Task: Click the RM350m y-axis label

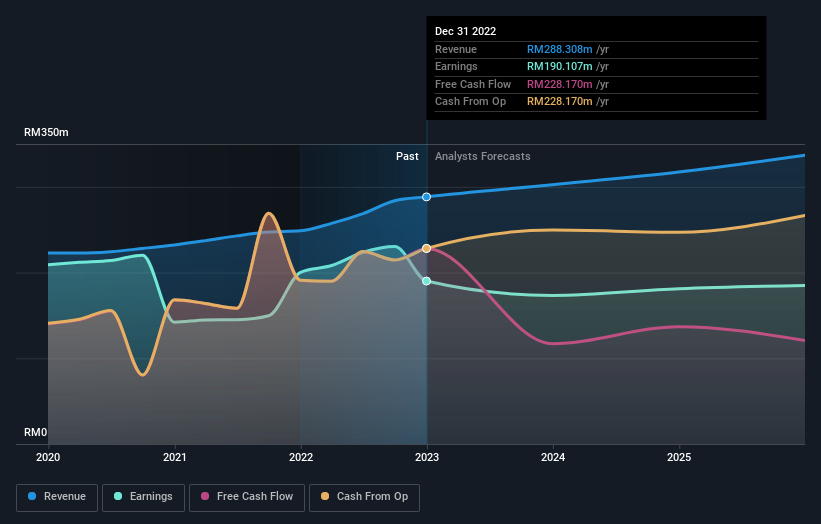Action: click(x=46, y=132)
